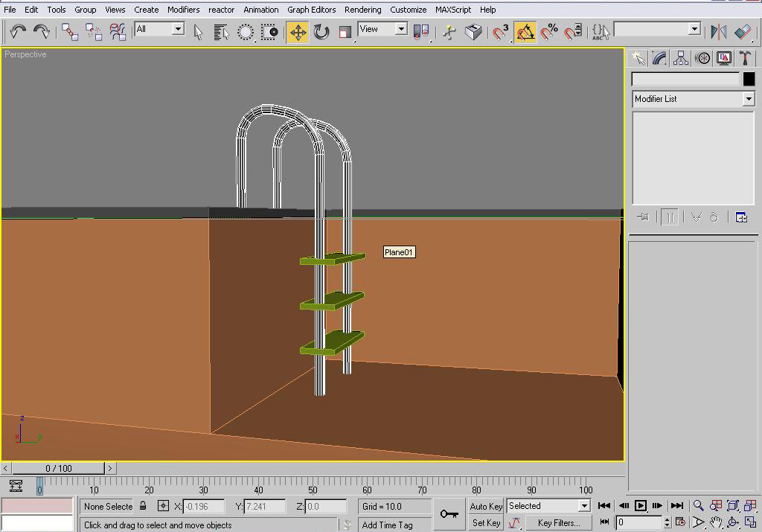
Task: Click the Key Filters... button
Action: click(x=558, y=523)
